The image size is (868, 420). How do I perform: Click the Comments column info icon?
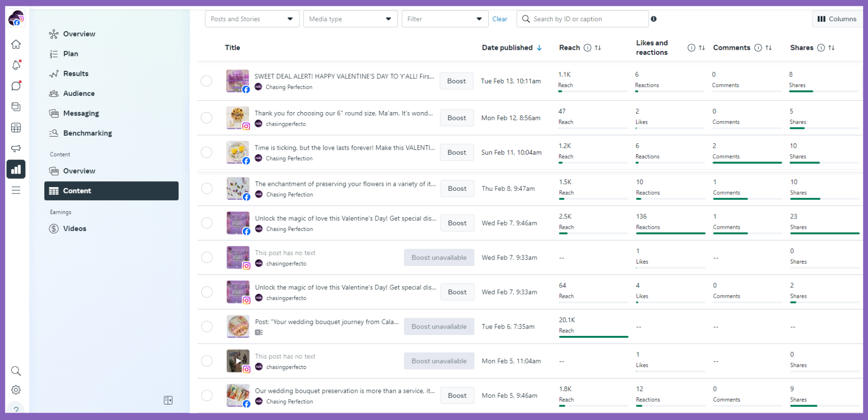click(x=758, y=48)
